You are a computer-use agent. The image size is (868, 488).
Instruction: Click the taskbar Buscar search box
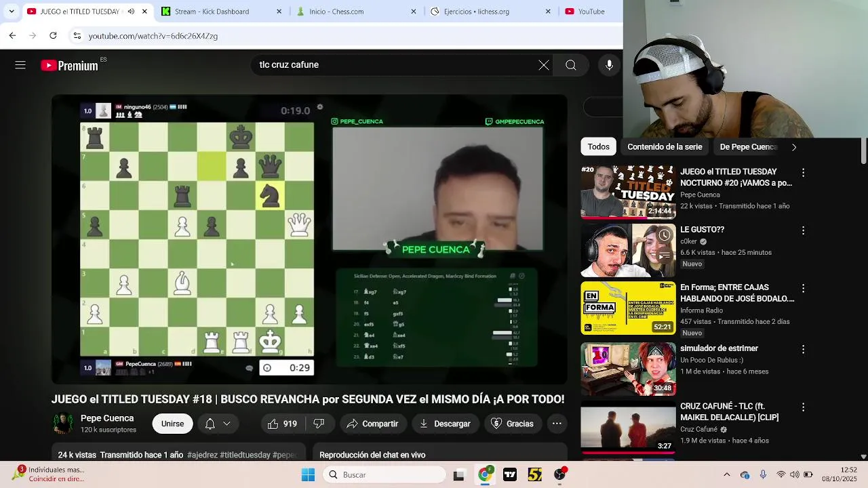384,474
